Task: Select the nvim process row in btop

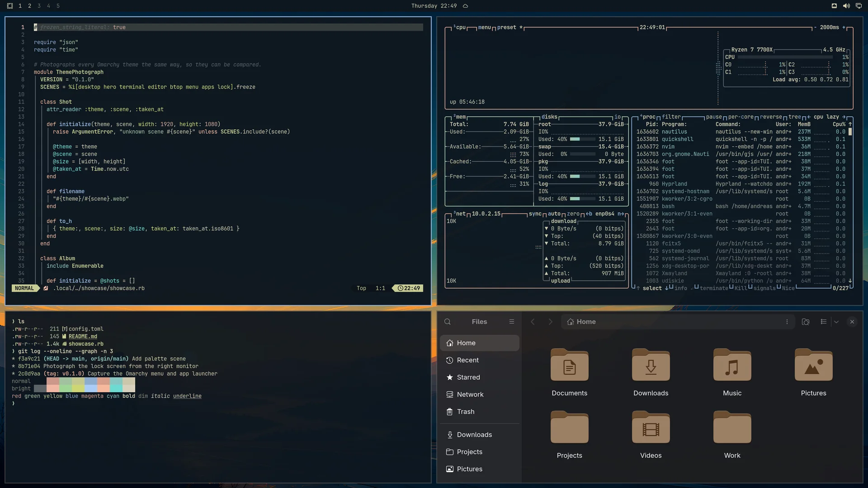Action: point(741,147)
